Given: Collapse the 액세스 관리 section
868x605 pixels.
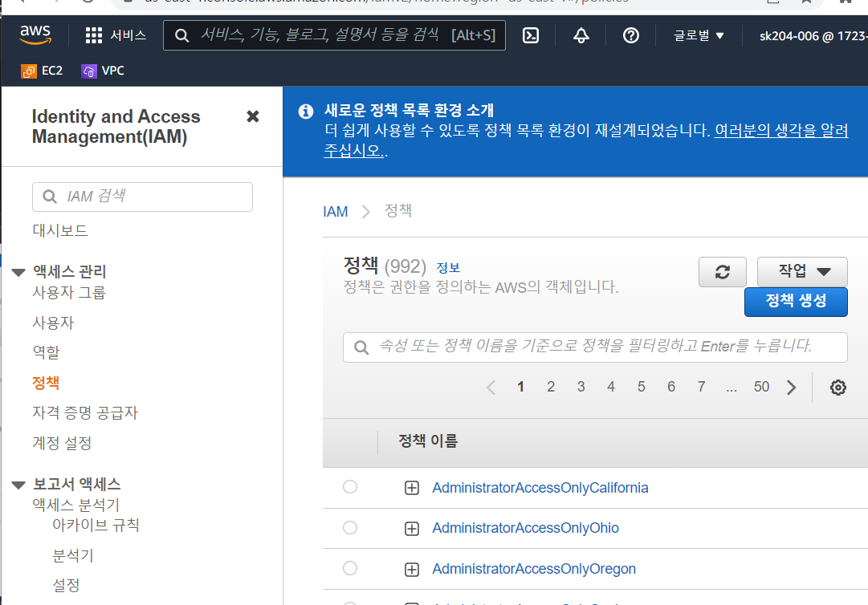Looking at the screenshot, I should click(18, 272).
